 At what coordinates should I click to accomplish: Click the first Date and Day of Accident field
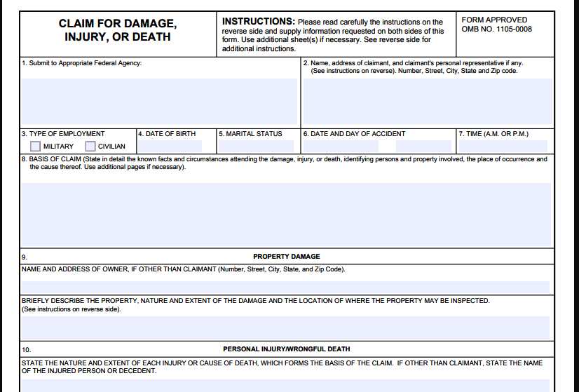click(340, 147)
